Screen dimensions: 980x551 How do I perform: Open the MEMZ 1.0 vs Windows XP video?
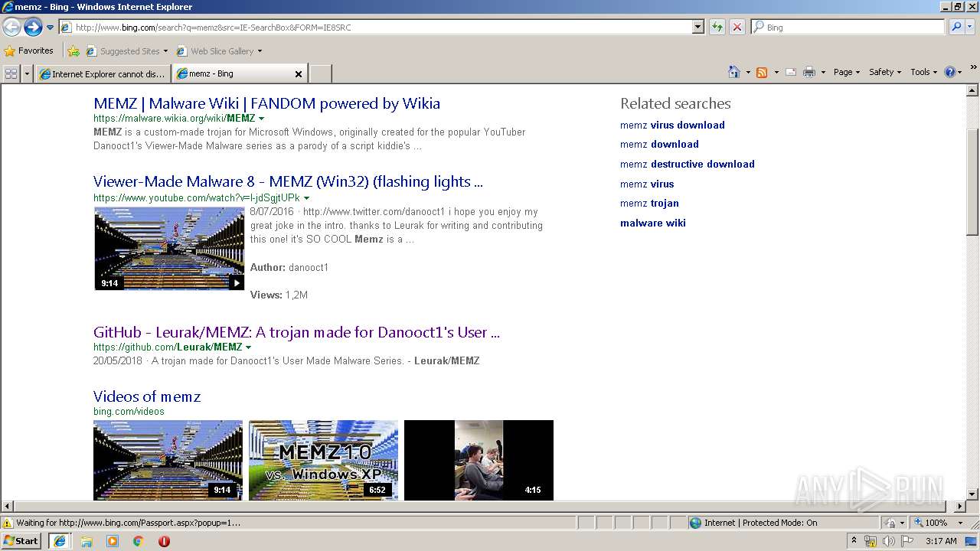323,460
